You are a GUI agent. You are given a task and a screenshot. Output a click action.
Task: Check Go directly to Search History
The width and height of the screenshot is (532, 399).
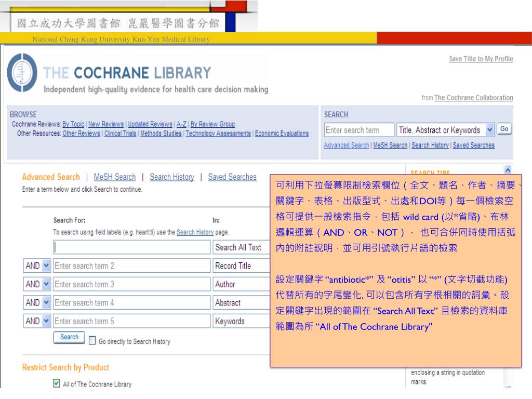(x=92, y=340)
